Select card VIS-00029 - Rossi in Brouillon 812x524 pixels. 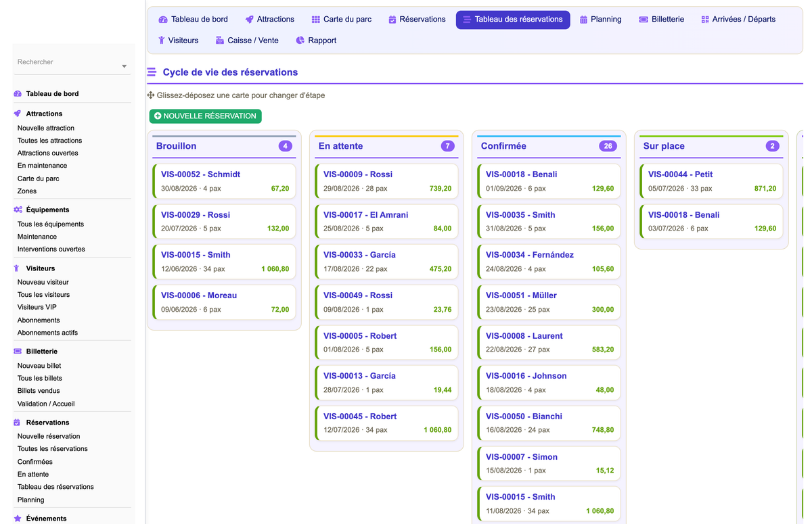(x=225, y=222)
